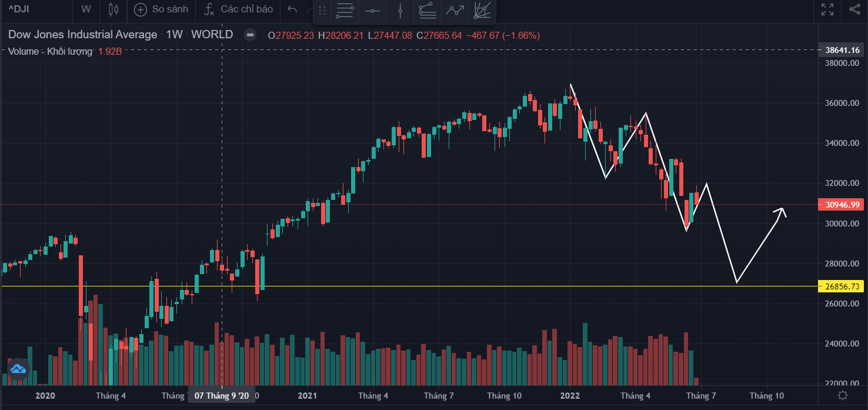Select the polyline path drawing tool
Viewport: 868px width, 410px height.
click(x=455, y=10)
